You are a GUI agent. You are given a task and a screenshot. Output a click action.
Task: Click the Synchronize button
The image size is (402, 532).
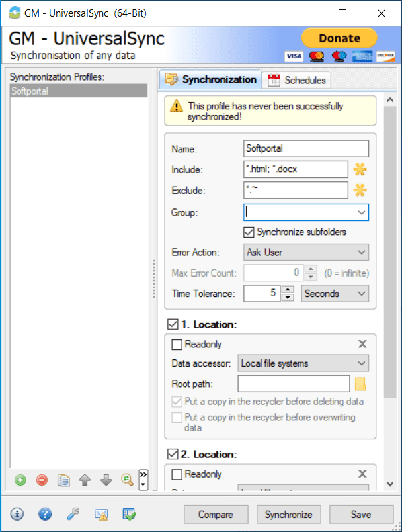pos(289,515)
